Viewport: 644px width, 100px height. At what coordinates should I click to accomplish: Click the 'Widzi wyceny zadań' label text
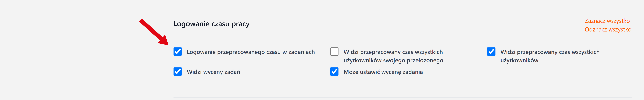213,72
